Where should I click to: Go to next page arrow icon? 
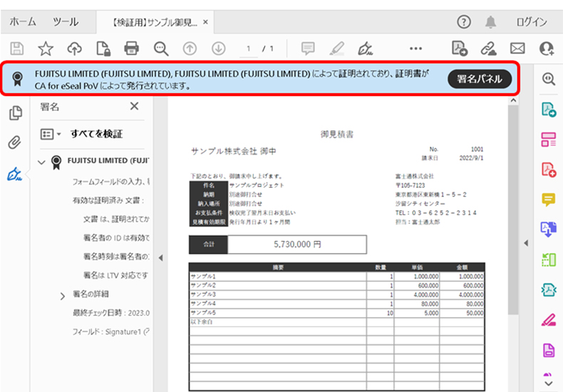[218, 48]
